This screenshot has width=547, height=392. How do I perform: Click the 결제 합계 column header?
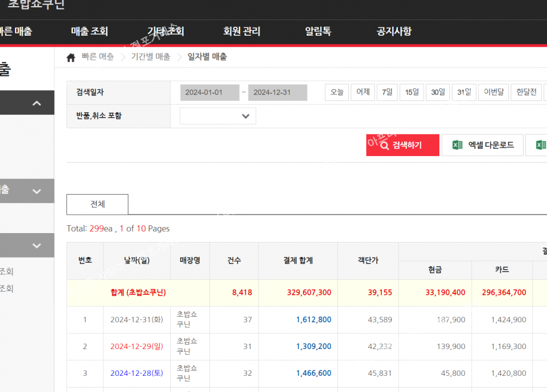click(x=298, y=260)
